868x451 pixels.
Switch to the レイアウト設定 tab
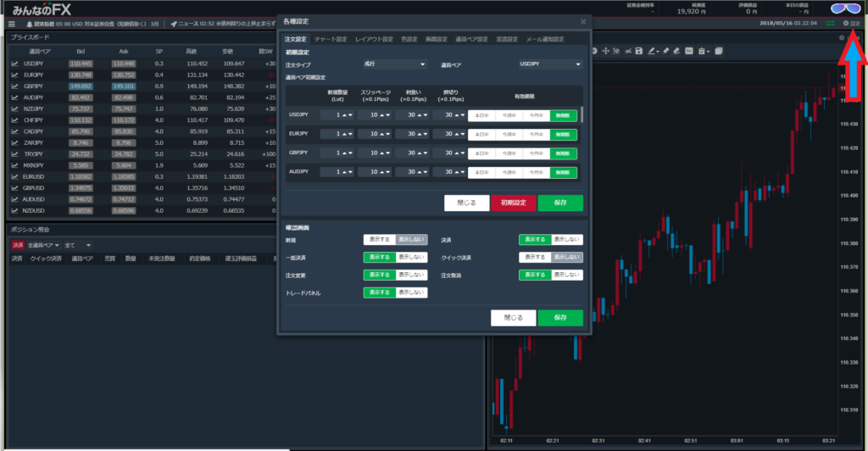pos(374,39)
